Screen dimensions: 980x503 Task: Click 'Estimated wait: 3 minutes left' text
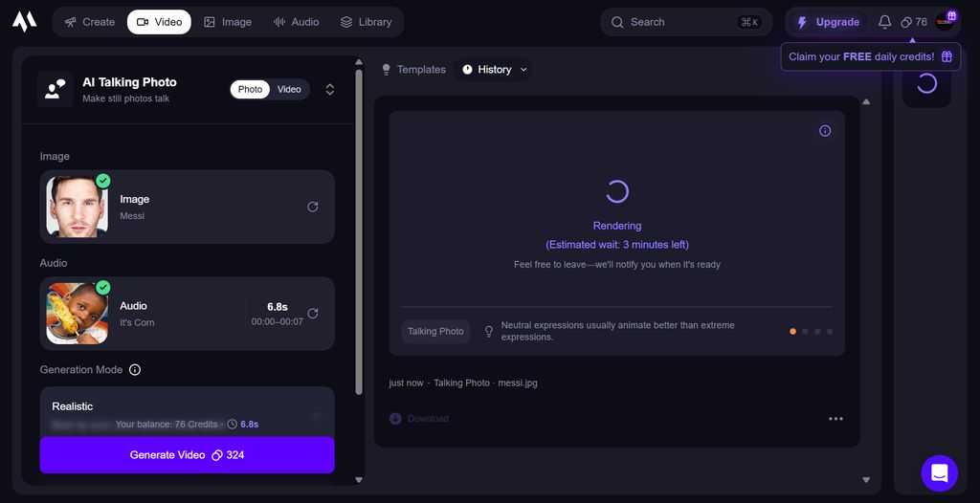point(617,245)
